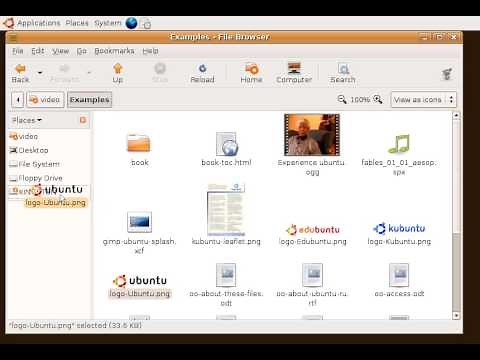Select the fables_01_01_aesop.spx audio file icon
Image resolution: width=480 pixels, height=360 pixels.
tap(399, 144)
